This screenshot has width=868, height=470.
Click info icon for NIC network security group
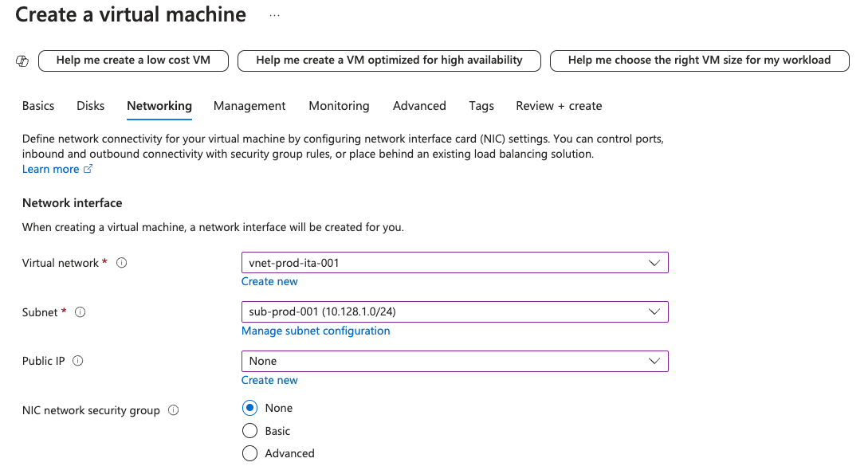[174, 410]
